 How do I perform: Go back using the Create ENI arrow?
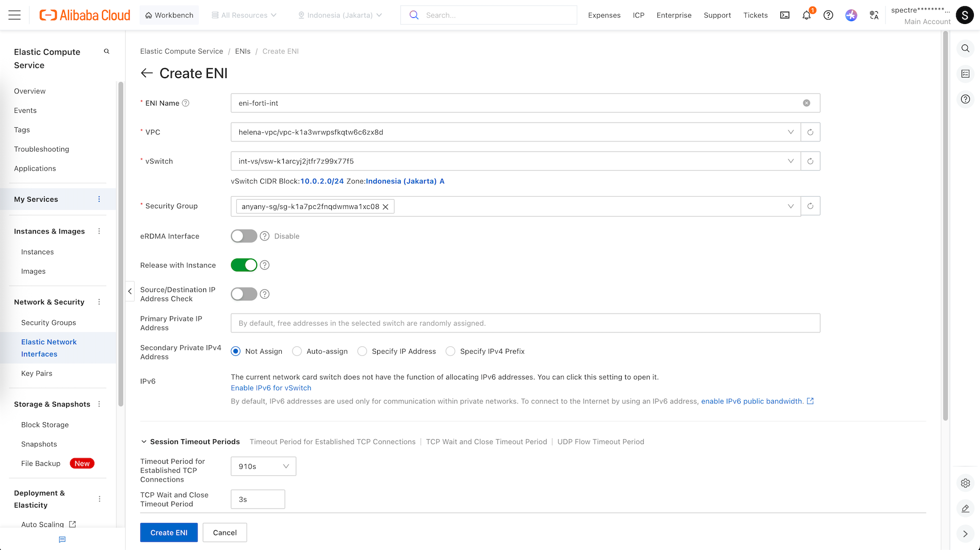click(147, 74)
